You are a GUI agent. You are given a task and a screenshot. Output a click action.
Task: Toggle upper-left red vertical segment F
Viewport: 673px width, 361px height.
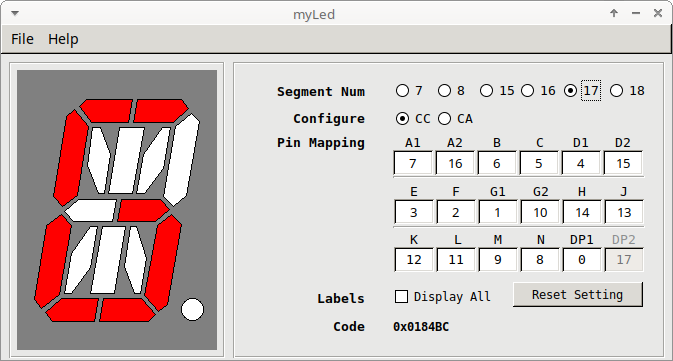71,158
